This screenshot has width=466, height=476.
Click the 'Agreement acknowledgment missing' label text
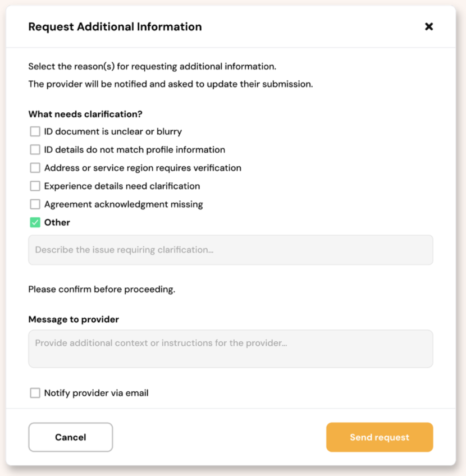tap(124, 204)
